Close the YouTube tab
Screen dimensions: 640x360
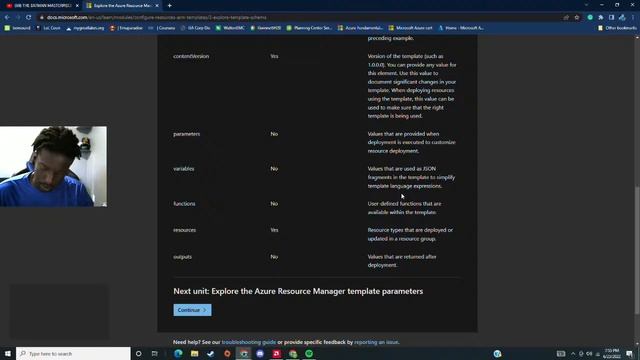pos(77,6)
